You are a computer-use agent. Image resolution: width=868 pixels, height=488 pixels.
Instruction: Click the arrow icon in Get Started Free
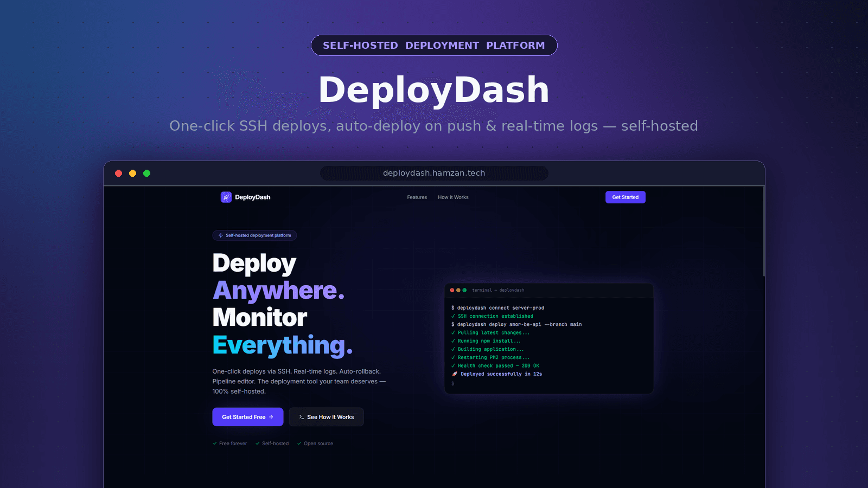pyautogui.click(x=271, y=417)
